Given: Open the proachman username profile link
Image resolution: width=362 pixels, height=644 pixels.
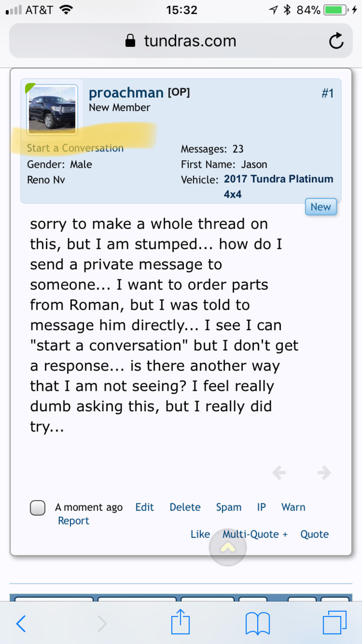Looking at the screenshot, I should 126,93.
